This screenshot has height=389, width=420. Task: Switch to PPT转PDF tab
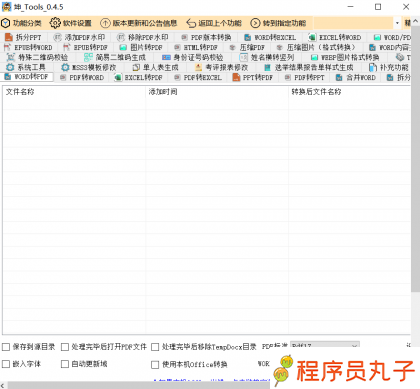pos(253,77)
